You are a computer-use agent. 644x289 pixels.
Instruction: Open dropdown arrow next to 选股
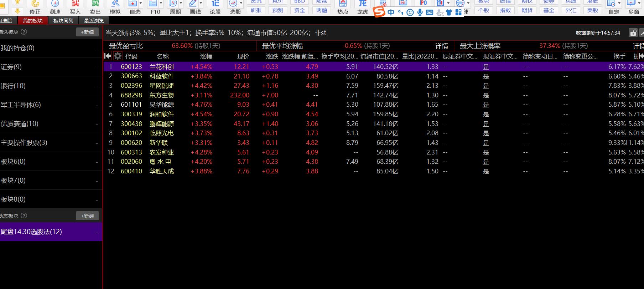(241, 3)
